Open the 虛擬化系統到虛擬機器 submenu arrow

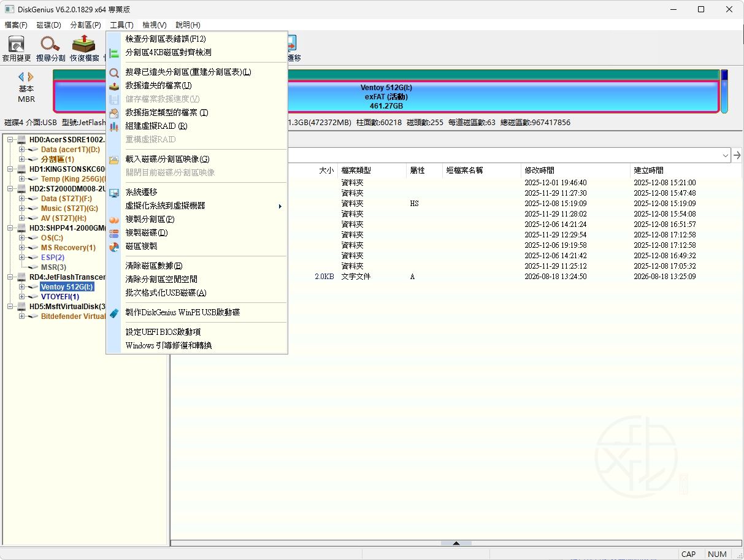280,206
